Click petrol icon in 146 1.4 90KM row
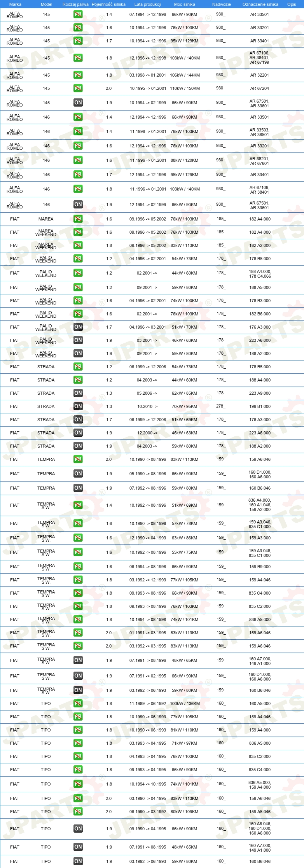 tap(78, 117)
